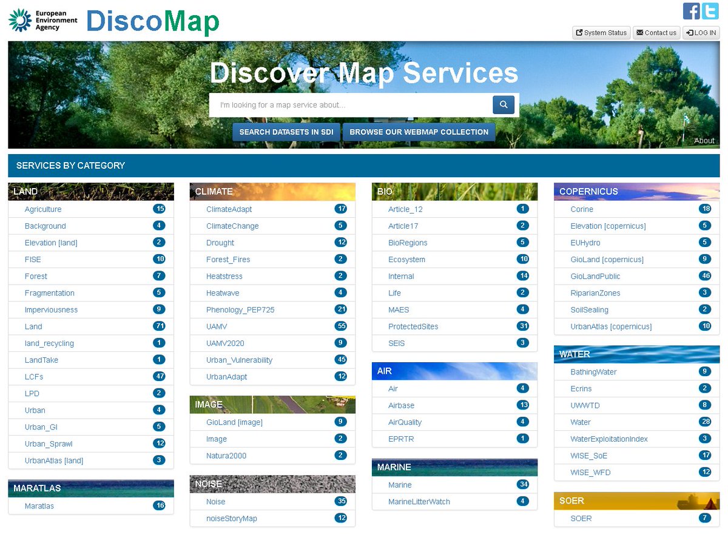Click the 34 count badge for Marine
Image resolution: width=728 pixels, height=560 pixels.
(x=523, y=485)
